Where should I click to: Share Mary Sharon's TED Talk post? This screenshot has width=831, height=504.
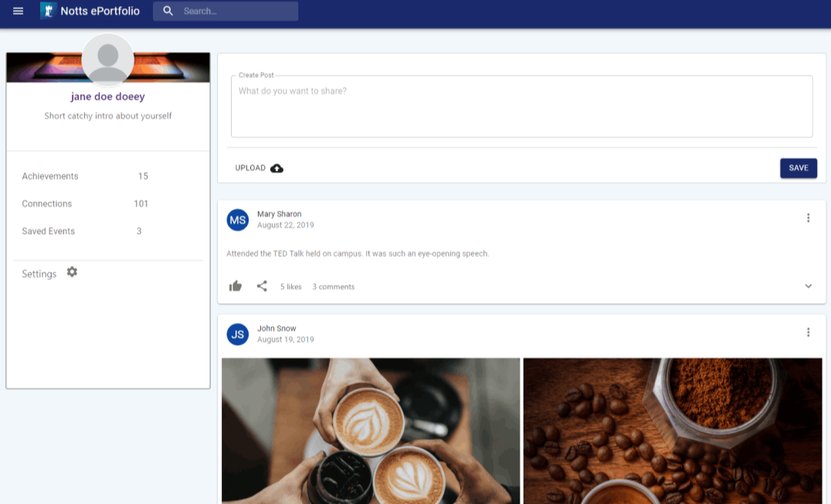[262, 286]
